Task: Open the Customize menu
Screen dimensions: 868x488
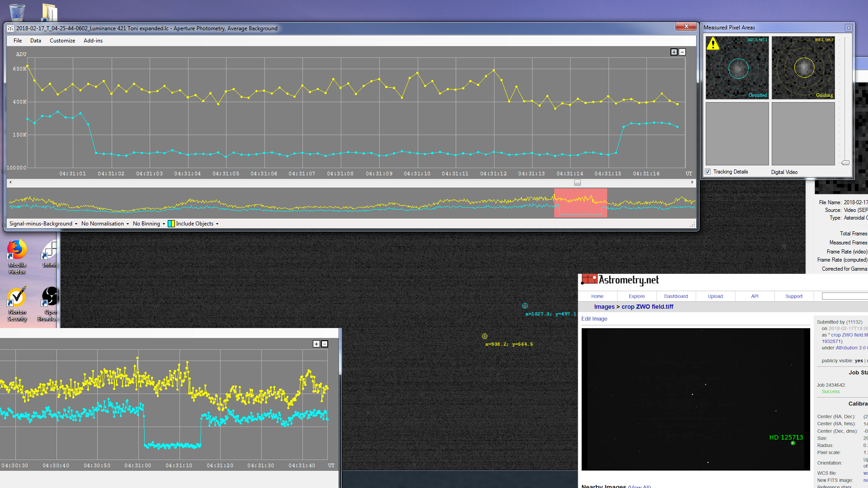Action: pyautogui.click(x=62, y=41)
